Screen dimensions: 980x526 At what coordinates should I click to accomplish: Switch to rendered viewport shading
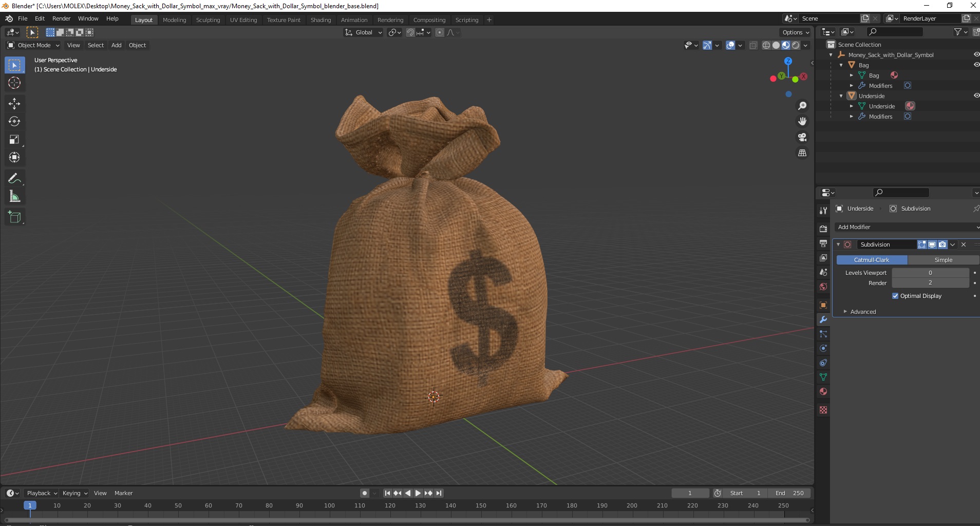click(x=796, y=45)
